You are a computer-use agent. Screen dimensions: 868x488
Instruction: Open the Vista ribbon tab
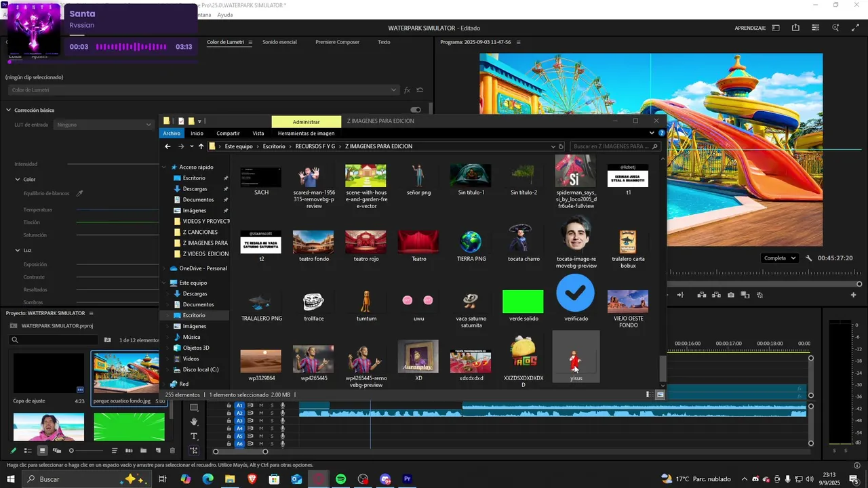(x=258, y=134)
